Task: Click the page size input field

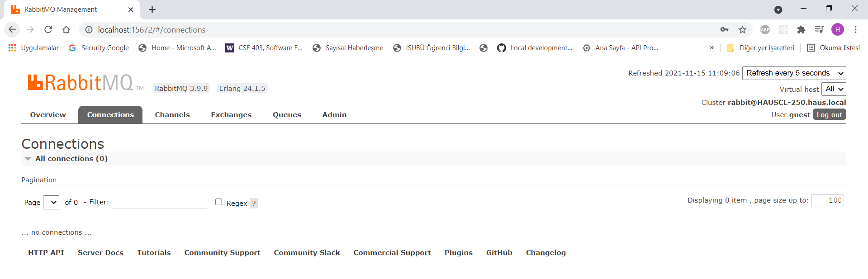Action: tap(827, 200)
